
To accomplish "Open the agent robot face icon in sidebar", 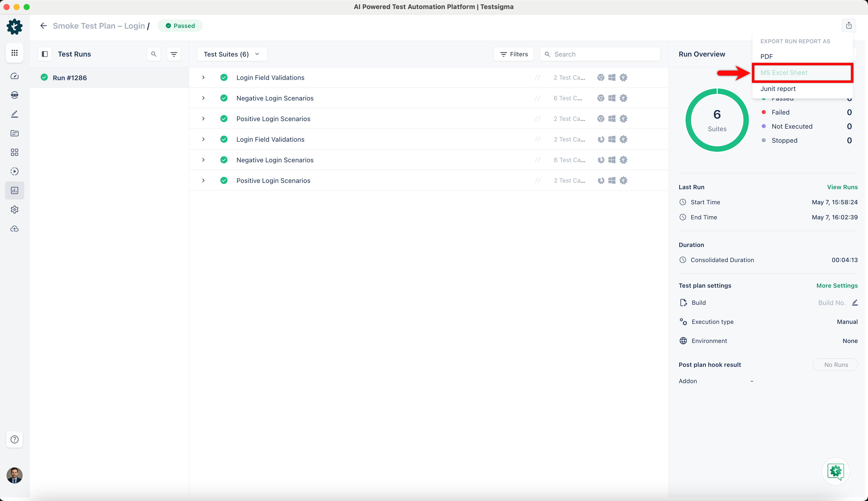I will tap(15, 95).
